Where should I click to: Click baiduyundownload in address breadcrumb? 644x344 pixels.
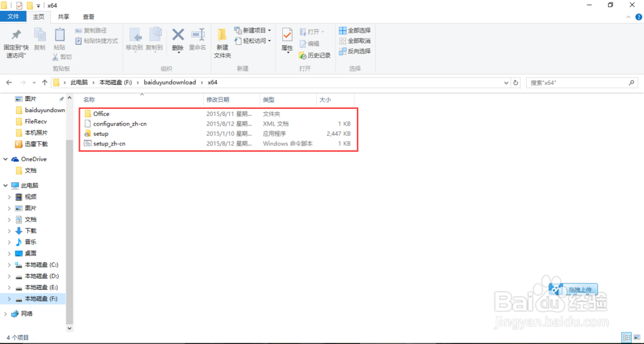pyautogui.click(x=169, y=82)
